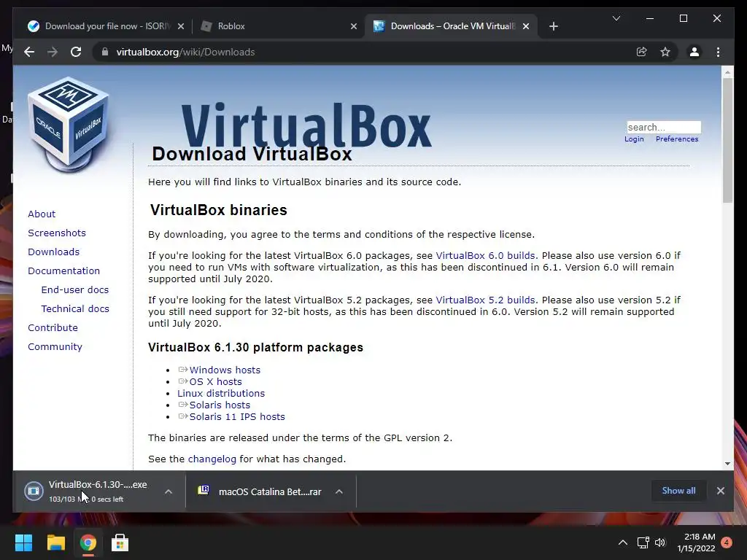Open File Explorer from the taskbar
747x560 pixels.
[55, 542]
